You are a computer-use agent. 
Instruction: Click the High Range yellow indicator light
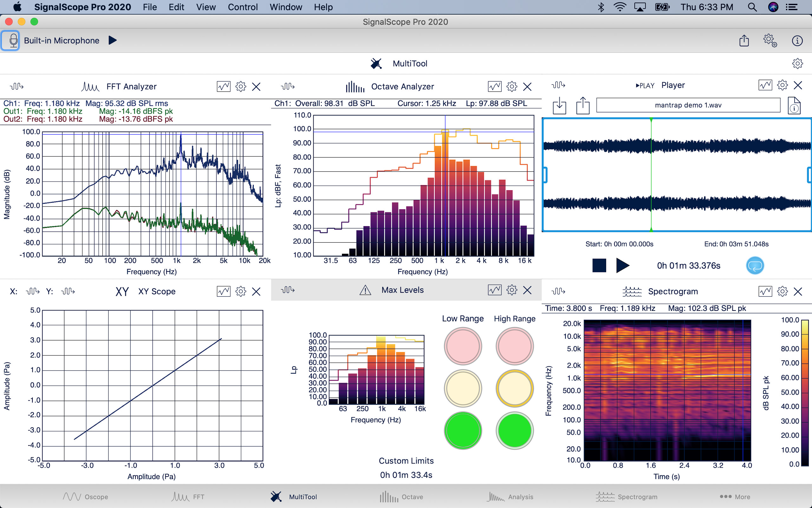tap(514, 388)
